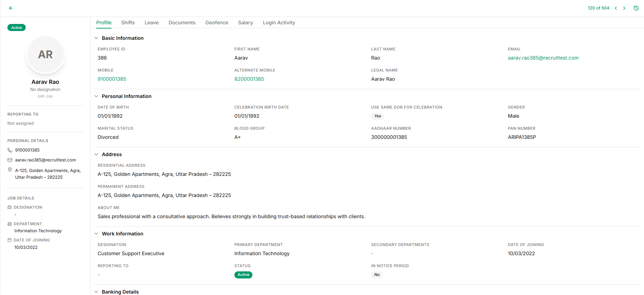This screenshot has width=644, height=295.
Task: Click the sidebar address A-125, Golden Apartments
Action: point(48,174)
